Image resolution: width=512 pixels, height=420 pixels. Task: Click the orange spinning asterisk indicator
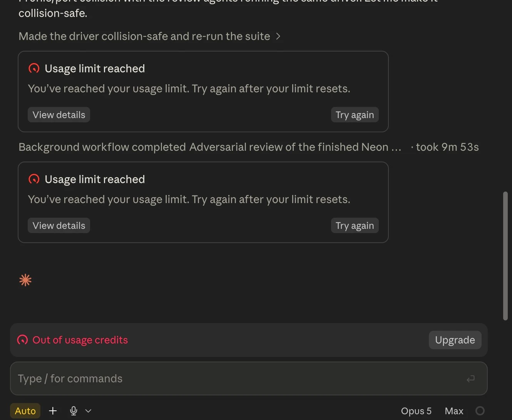click(25, 280)
